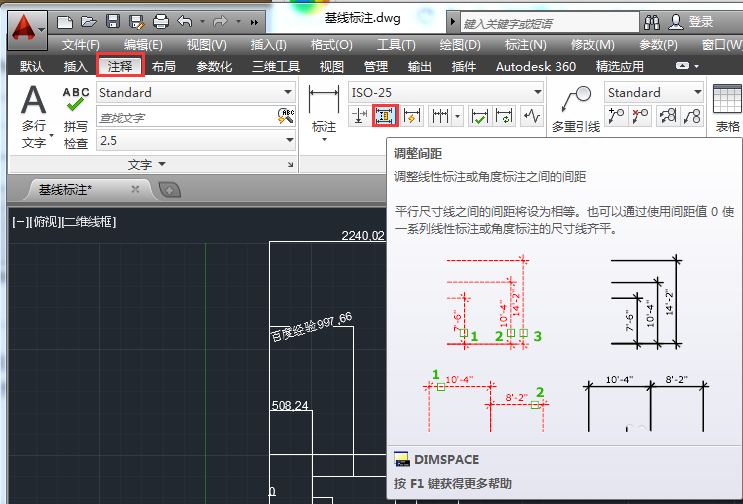Click the Undo arrow icon
Viewport: 743px width, 504px height.
[x=185, y=22]
